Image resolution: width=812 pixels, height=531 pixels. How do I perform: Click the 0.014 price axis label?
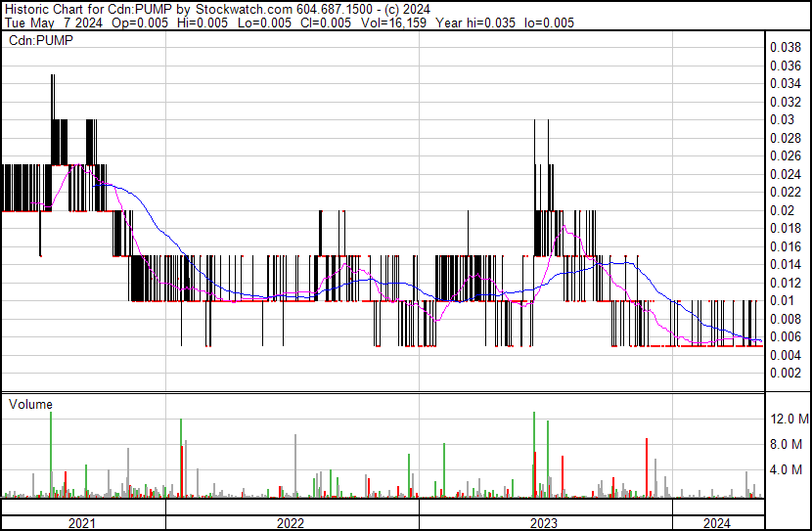pyautogui.click(x=786, y=264)
